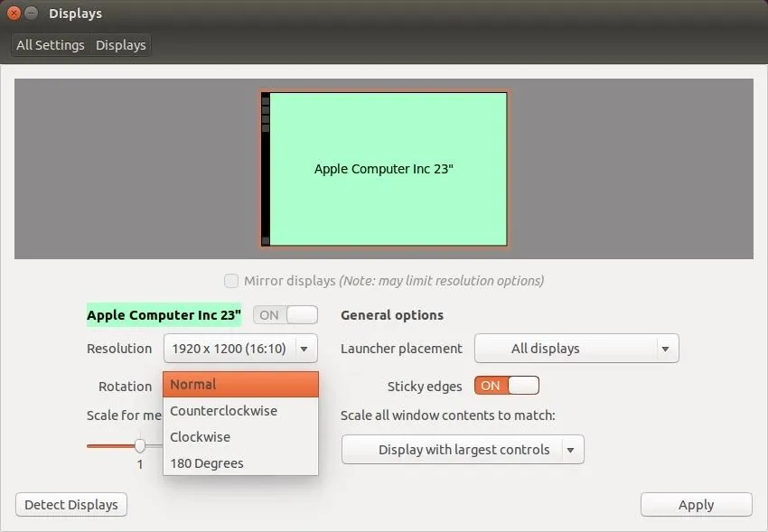Open Display with largest controls dropdown
Image resolution: width=768 pixels, height=532 pixels.
(x=463, y=449)
